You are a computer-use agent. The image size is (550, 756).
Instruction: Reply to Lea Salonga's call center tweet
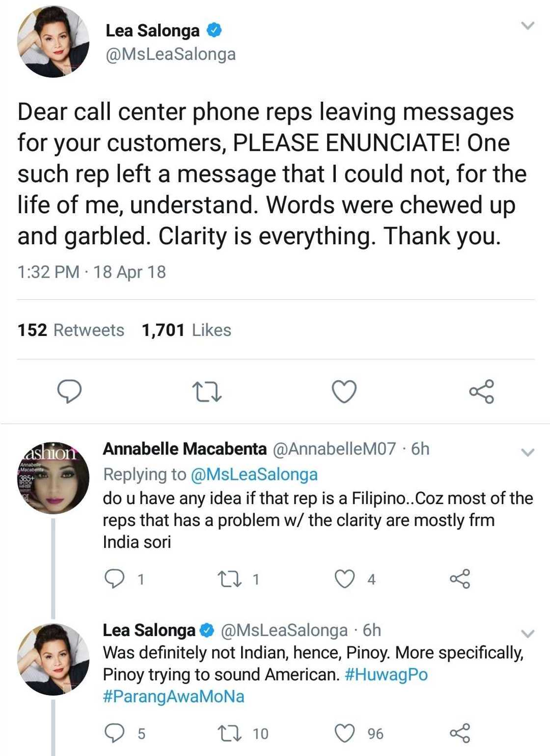[69, 392]
